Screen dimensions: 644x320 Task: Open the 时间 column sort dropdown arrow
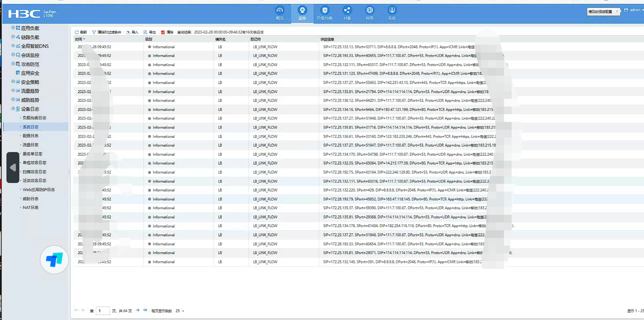(84, 39)
